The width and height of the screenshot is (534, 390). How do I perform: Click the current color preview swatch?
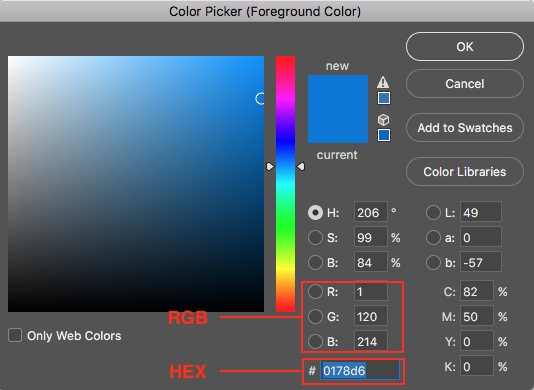coord(338,126)
